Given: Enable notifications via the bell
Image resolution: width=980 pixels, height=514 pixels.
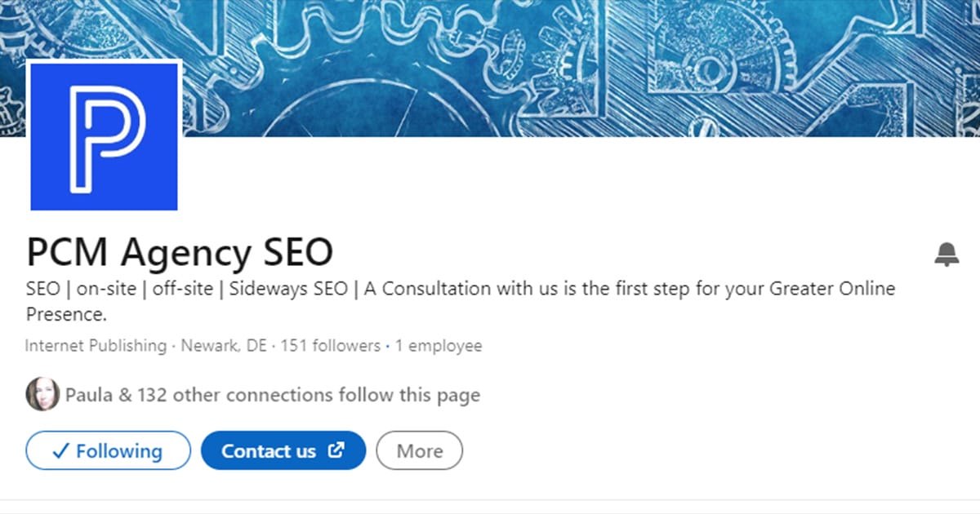Looking at the screenshot, I should (x=947, y=254).
